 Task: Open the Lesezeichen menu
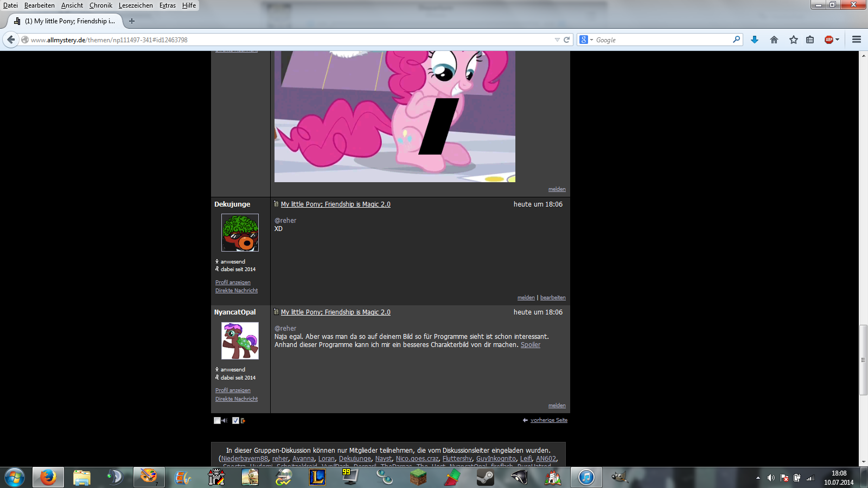(x=136, y=5)
